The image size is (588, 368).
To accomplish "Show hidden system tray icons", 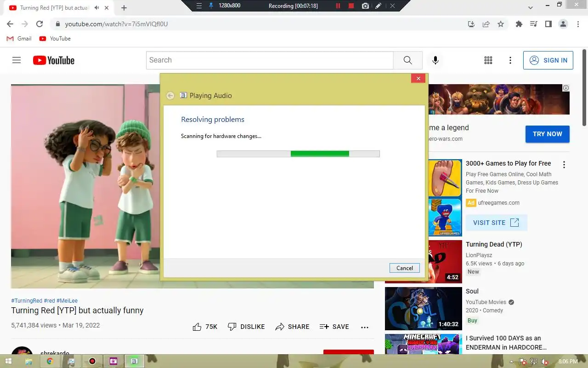I will 511,362.
